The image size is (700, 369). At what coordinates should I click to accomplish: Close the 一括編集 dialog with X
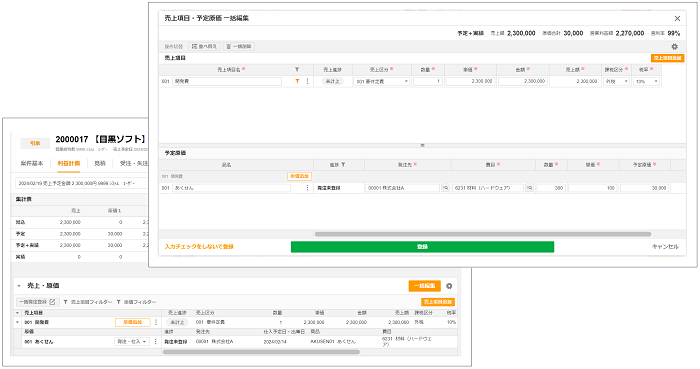click(x=677, y=18)
